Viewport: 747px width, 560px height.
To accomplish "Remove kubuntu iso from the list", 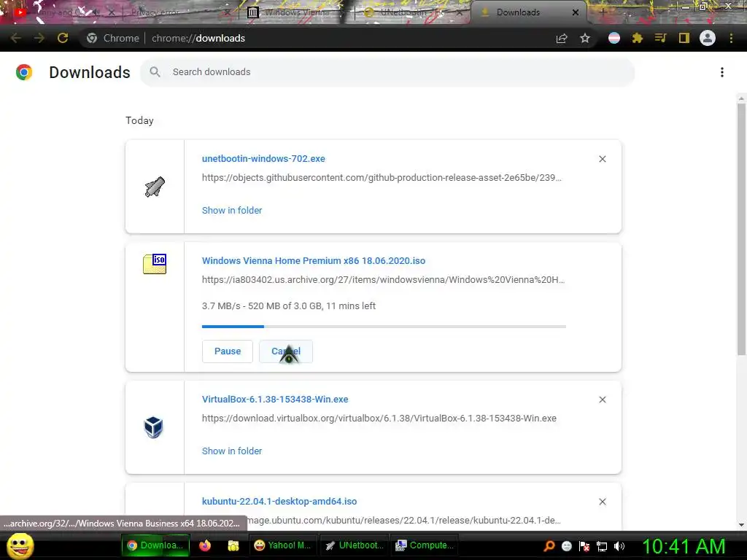I will tap(602, 502).
